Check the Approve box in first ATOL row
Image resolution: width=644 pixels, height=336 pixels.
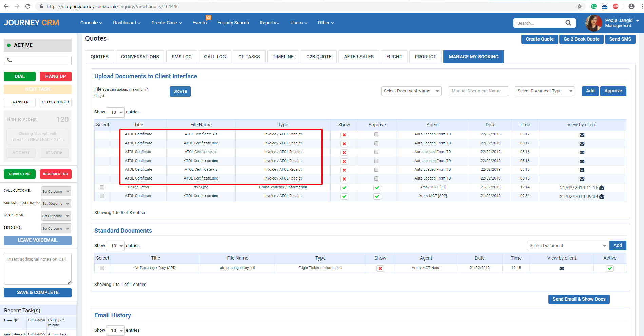pos(376,134)
